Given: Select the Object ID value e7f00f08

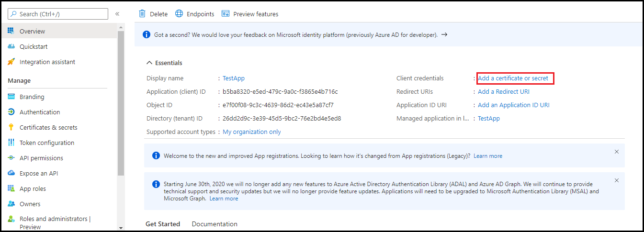Looking at the screenshot, I should click(278, 105).
